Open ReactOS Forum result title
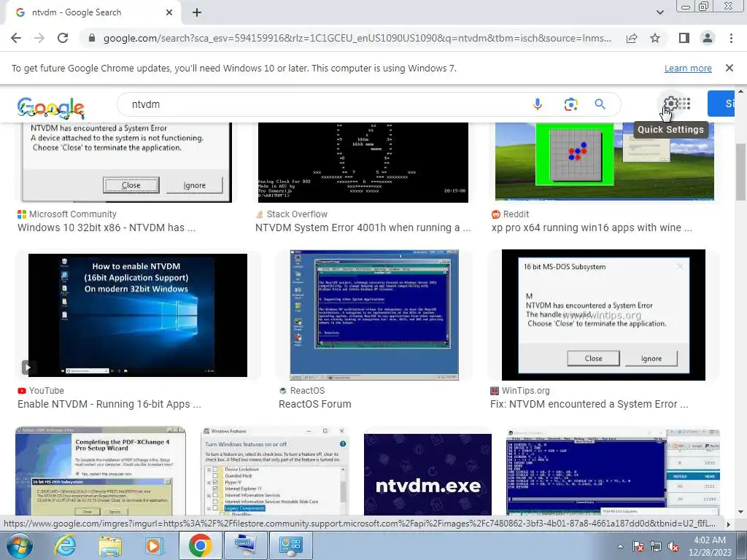The height and width of the screenshot is (560, 747). [315, 404]
